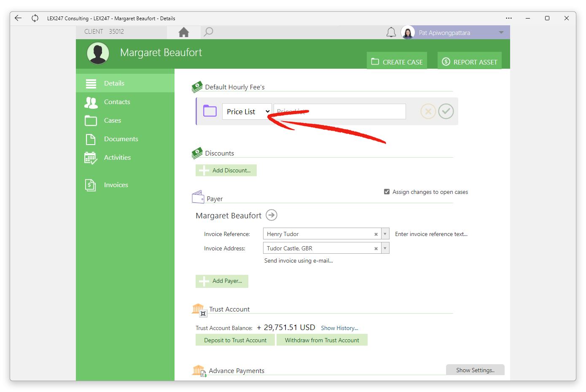
Task: Open Documents via the page icon
Action: pyautogui.click(x=91, y=139)
